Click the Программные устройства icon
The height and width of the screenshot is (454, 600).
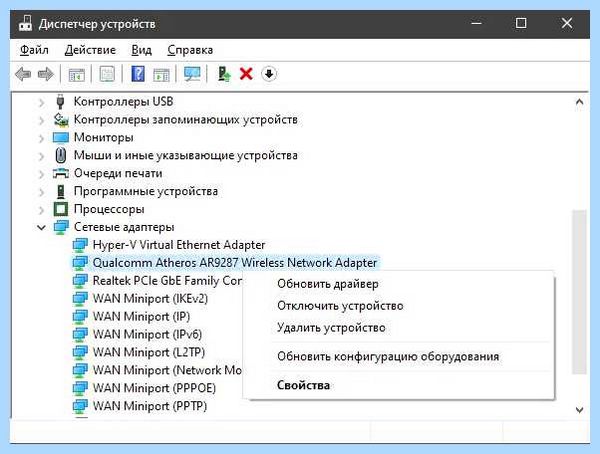point(60,191)
